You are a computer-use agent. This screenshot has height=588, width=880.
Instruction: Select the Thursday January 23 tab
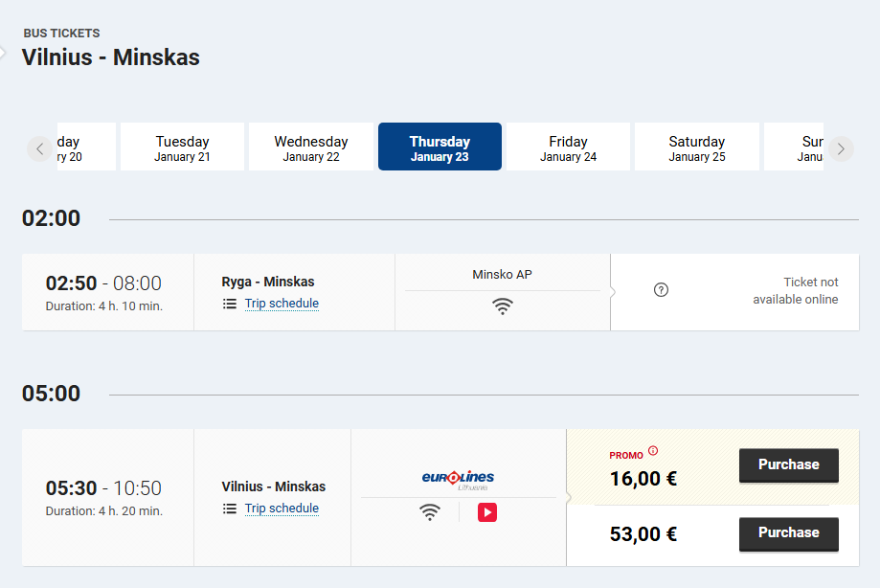pyautogui.click(x=440, y=147)
